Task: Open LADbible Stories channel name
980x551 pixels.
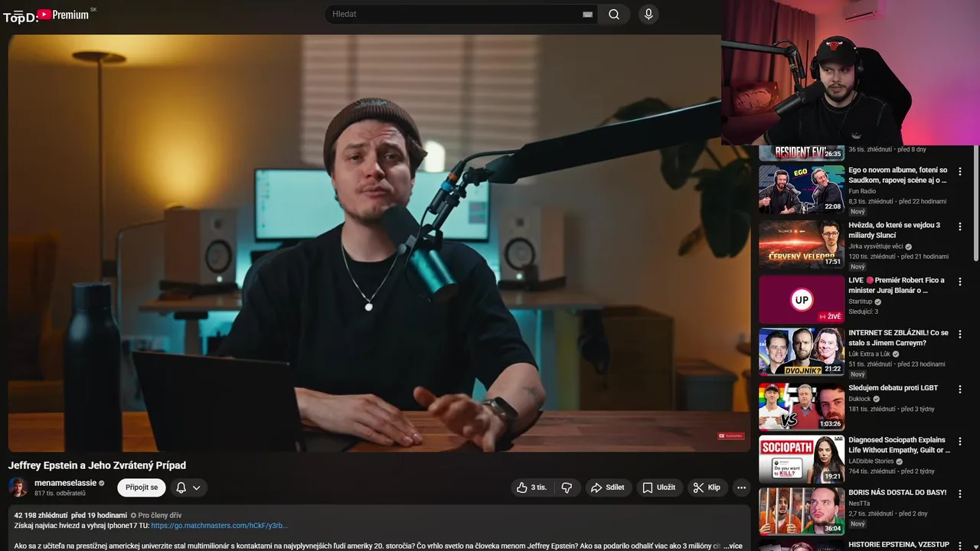Action: point(871,461)
